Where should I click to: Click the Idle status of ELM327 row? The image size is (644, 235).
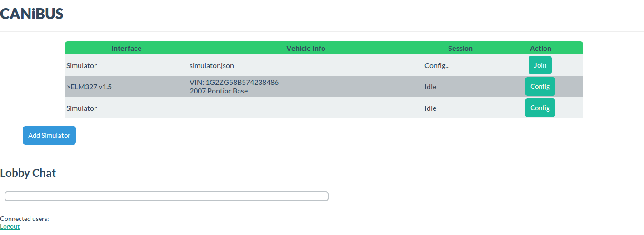(x=430, y=87)
